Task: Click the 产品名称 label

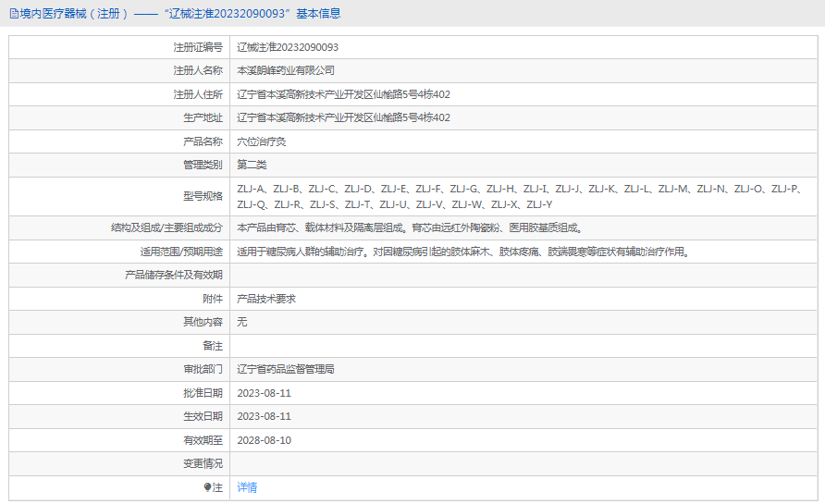Action: [x=203, y=141]
